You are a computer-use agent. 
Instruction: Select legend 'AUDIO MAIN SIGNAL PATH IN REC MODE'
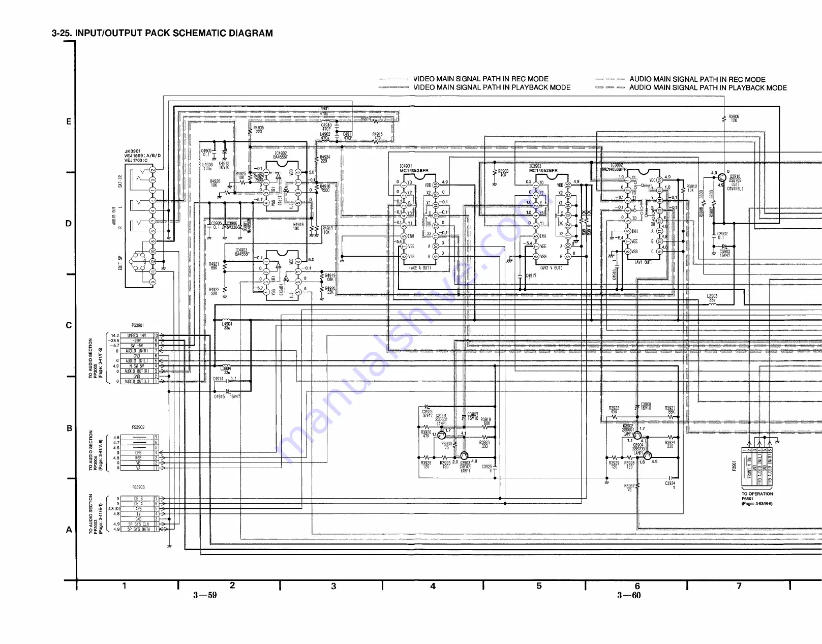[x=697, y=79]
